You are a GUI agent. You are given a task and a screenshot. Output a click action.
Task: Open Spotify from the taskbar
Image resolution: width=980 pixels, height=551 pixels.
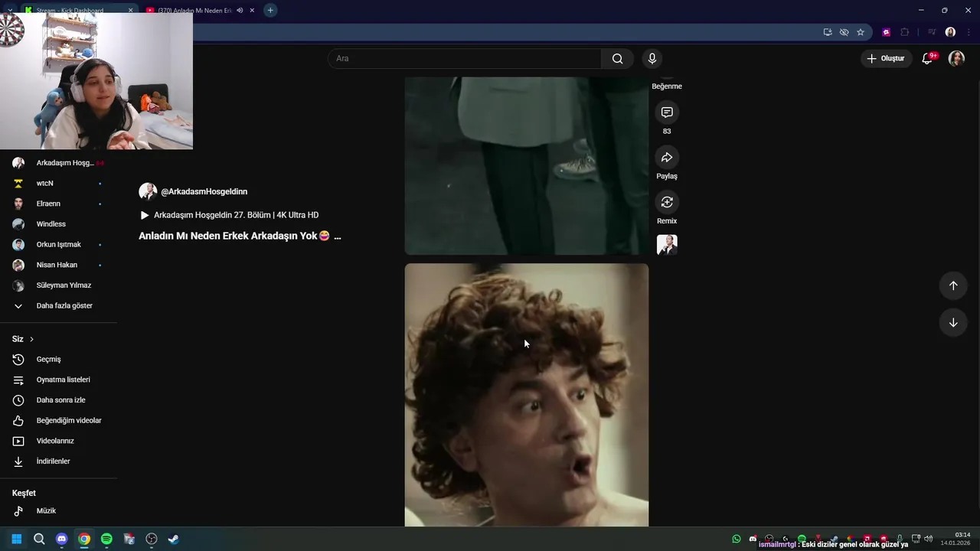(106, 539)
